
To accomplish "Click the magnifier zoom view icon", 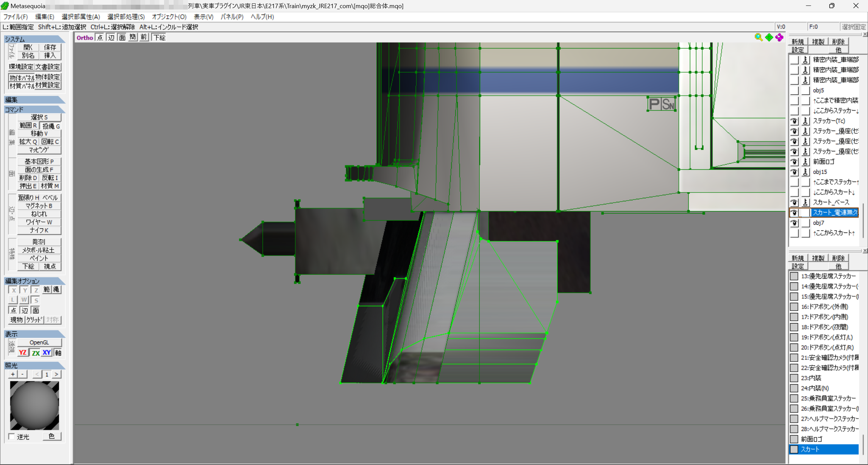I will pyautogui.click(x=759, y=37).
